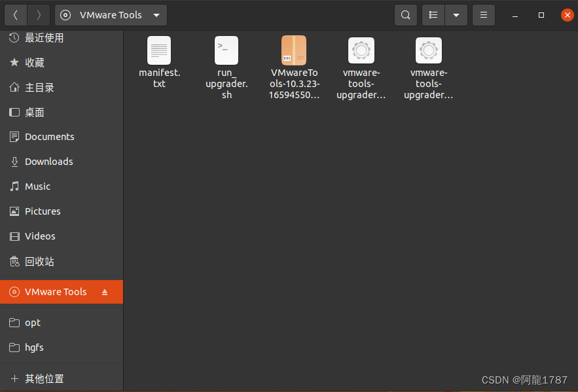This screenshot has height=392, width=578.
Task: Select the manifest.txt file icon
Action: click(159, 50)
